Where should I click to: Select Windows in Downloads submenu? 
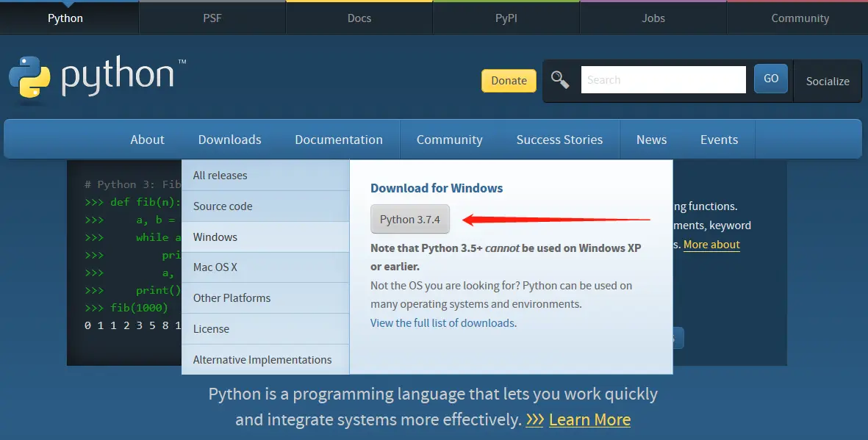265,237
